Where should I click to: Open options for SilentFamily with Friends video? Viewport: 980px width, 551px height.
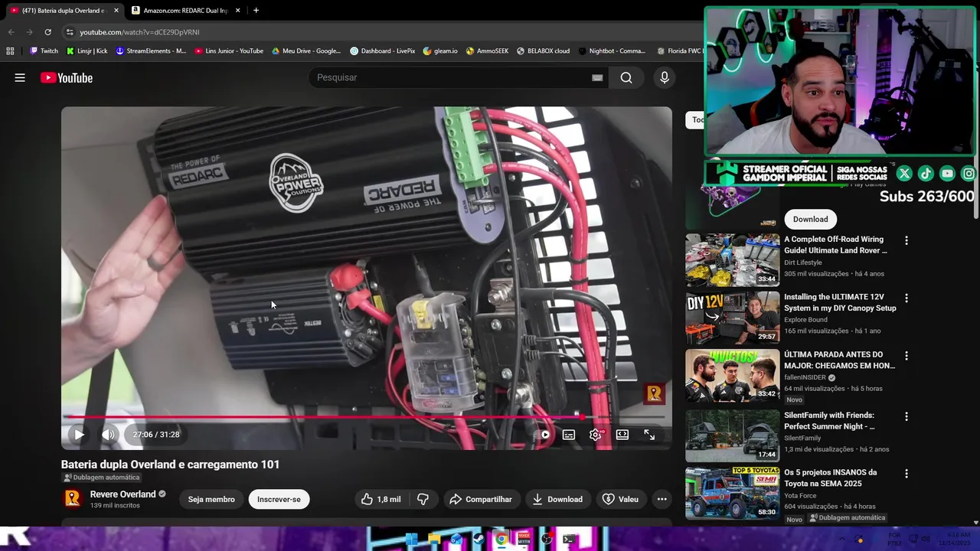pyautogui.click(x=906, y=416)
